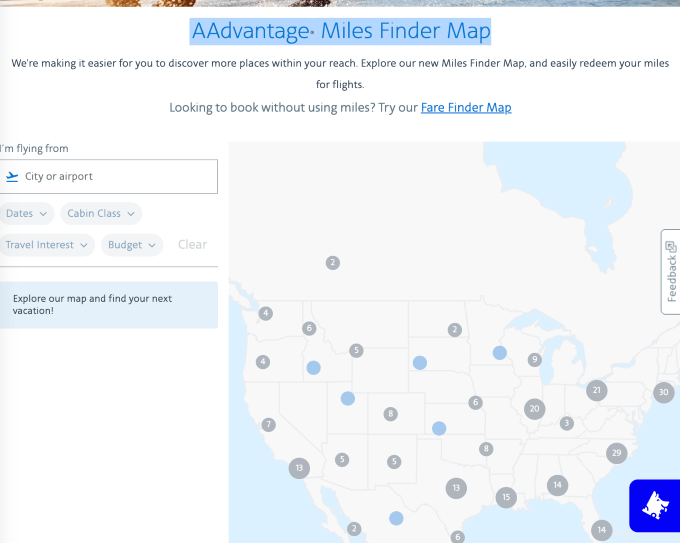
Task: Select the map cluster marker labeled 21
Action: 597,390
